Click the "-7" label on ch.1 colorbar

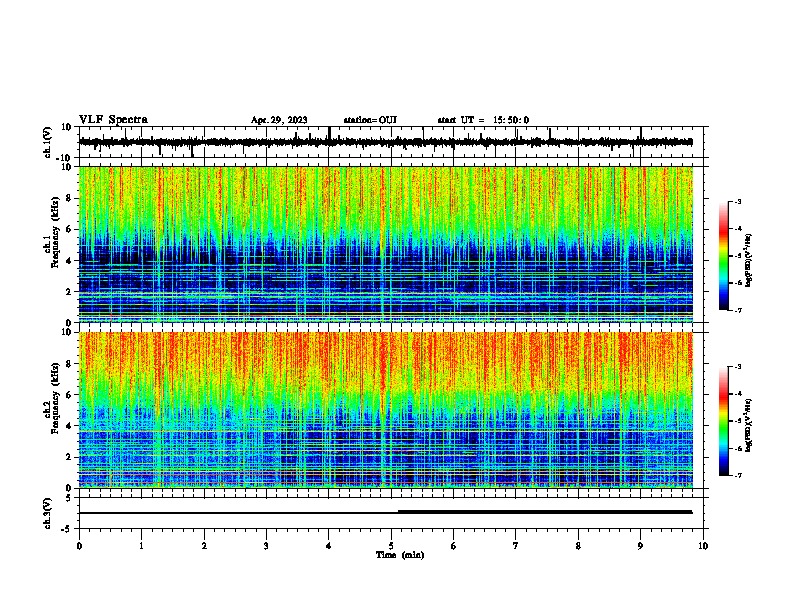click(737, 310)
